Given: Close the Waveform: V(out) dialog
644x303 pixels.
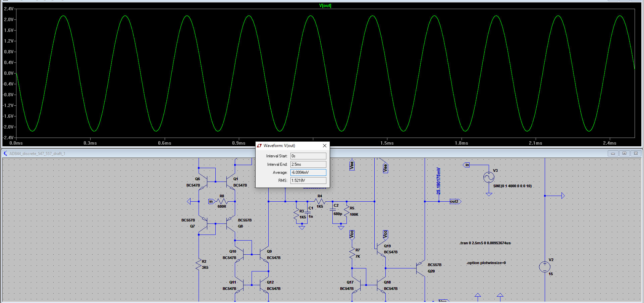Looking at the screenshot, I should pyautogui.click(x=324, y=146).
